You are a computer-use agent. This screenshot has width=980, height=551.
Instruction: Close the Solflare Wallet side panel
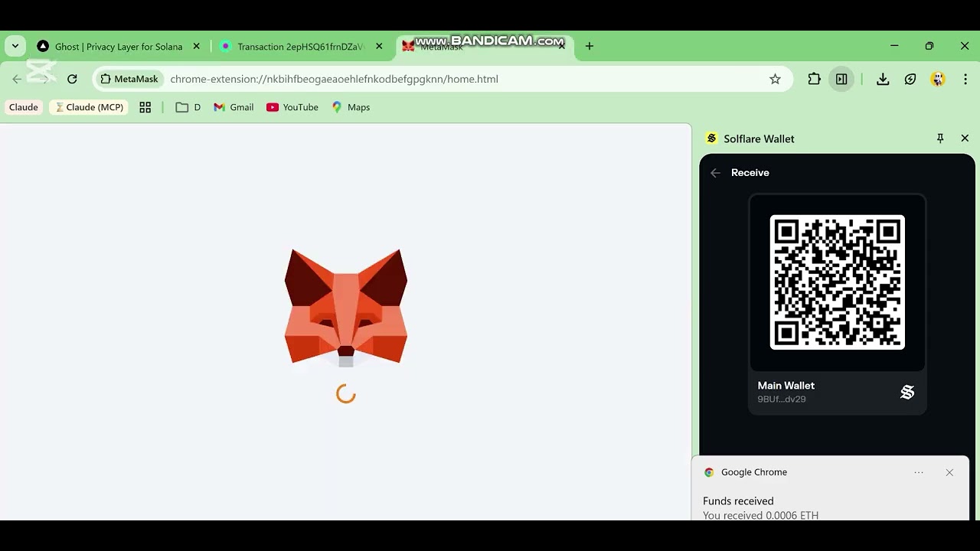[965, 139]
